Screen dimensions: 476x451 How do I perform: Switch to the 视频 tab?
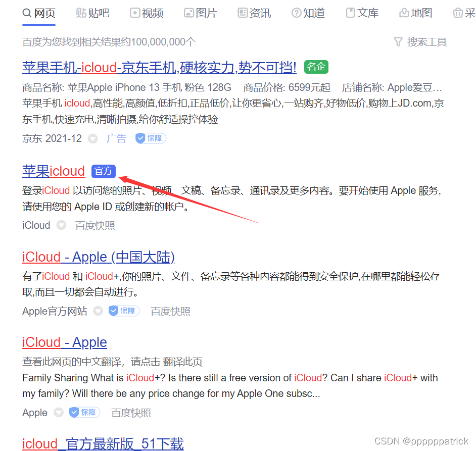click(x=147, y=13)
